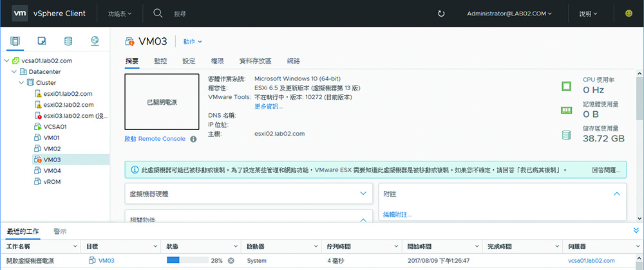This screenshot has height=270, width=644.
Task: Click the storage usage cylinder icon
Action: pos(566,135)
